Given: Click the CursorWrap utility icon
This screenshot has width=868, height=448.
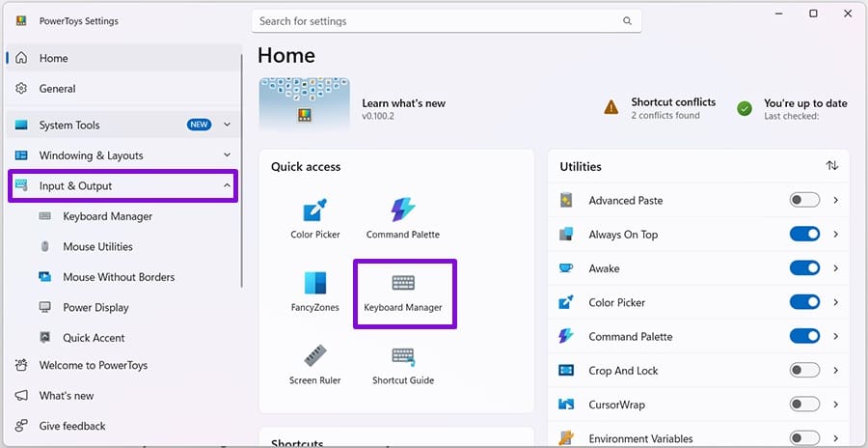Looking at the screenshot, I should [566, 405].
